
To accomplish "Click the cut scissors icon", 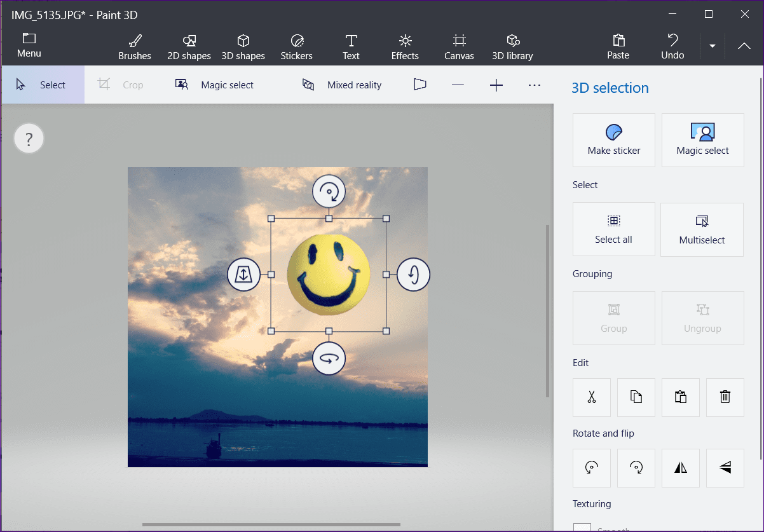I will (x=592, y=397).
